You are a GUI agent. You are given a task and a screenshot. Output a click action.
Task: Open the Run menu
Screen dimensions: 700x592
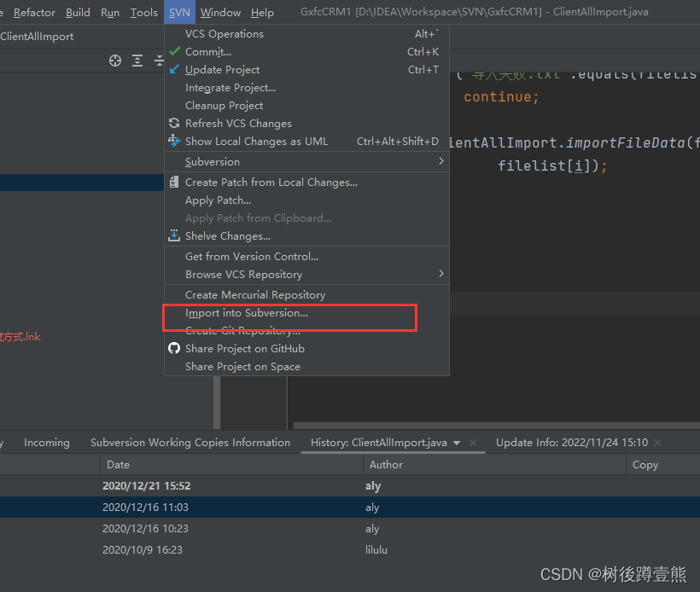[110, 13]
